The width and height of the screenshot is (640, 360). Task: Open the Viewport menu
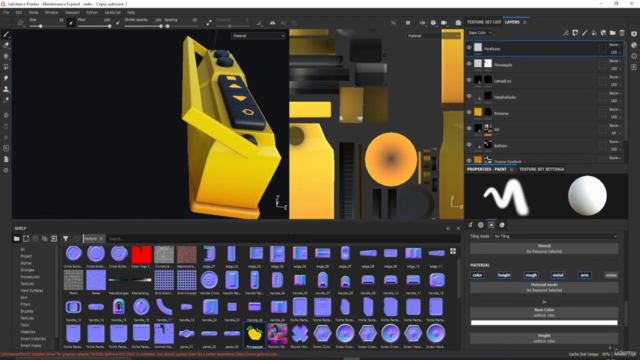72,13
